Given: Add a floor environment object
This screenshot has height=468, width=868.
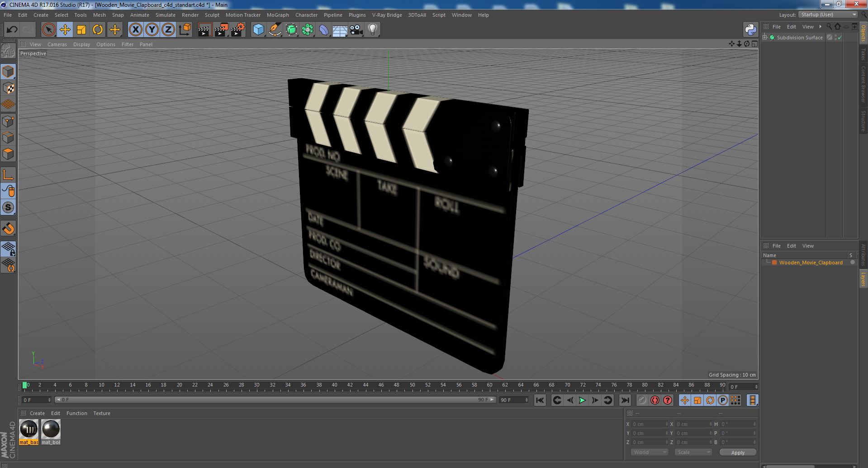Looking at the screenshot, I should 340,30.
